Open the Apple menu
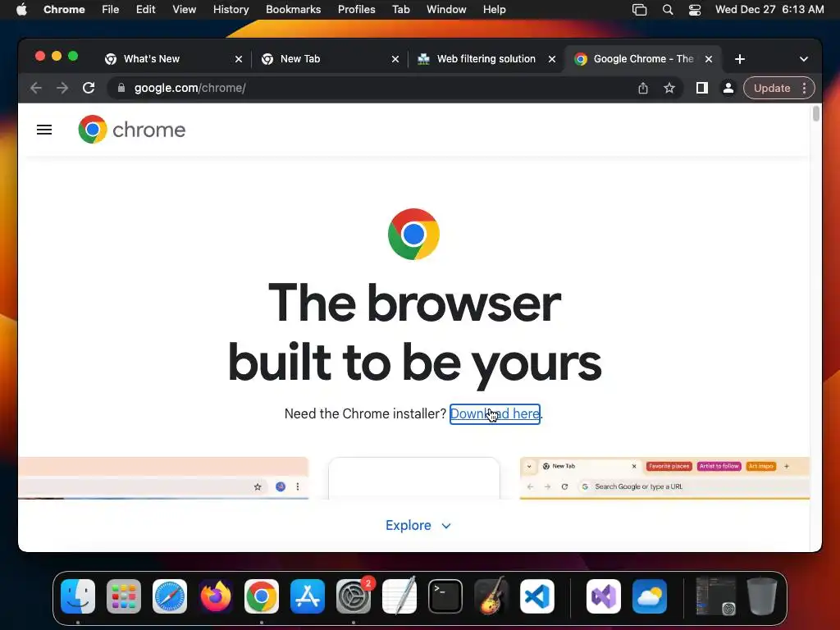This screenshot has width=840, height=630. coord(21,9)
